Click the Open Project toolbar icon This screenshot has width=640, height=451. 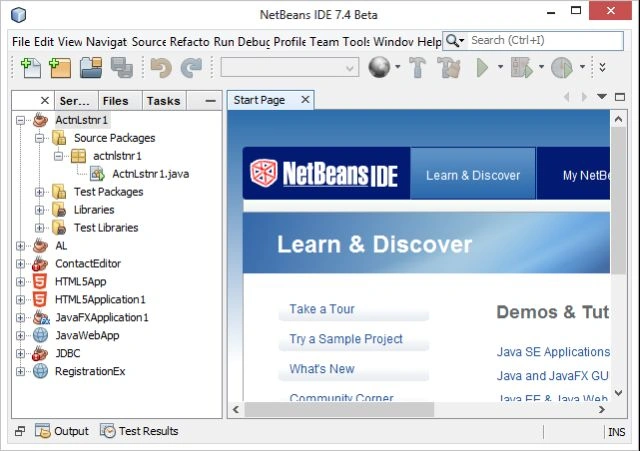(91, 68)
